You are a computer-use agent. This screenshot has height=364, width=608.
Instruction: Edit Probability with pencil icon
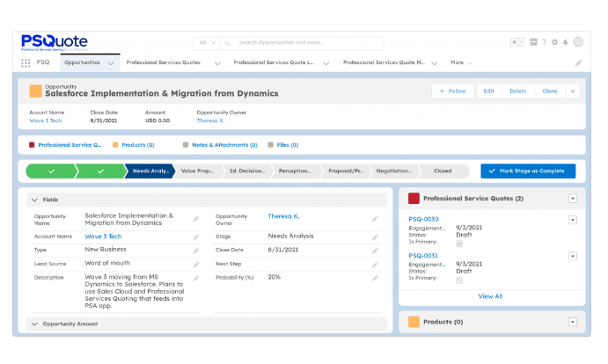point(375,278)
